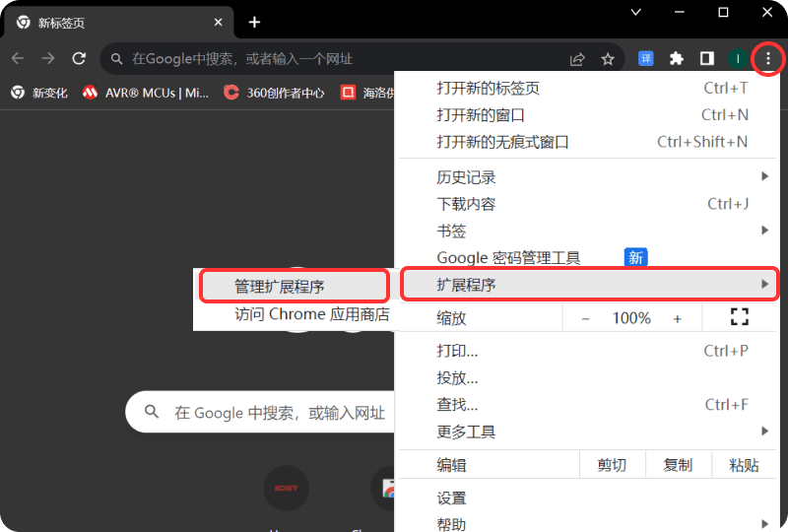Select 管理扩展程序 in the submenu
Viewport: 788px width, 532px height.
tap(295, 286)
